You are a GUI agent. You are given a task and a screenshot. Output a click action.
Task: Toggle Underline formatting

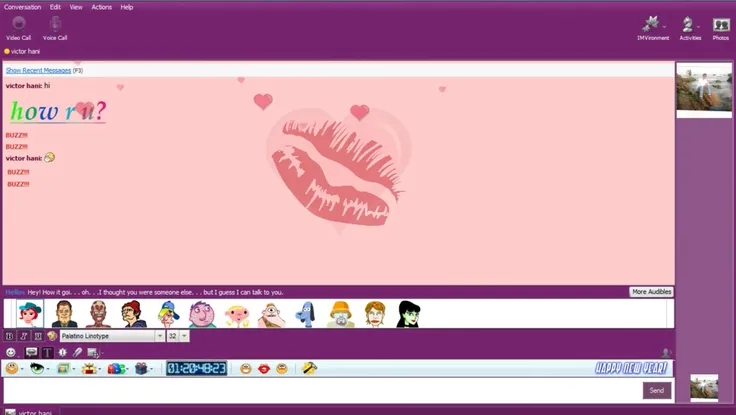tap(38, 336)
